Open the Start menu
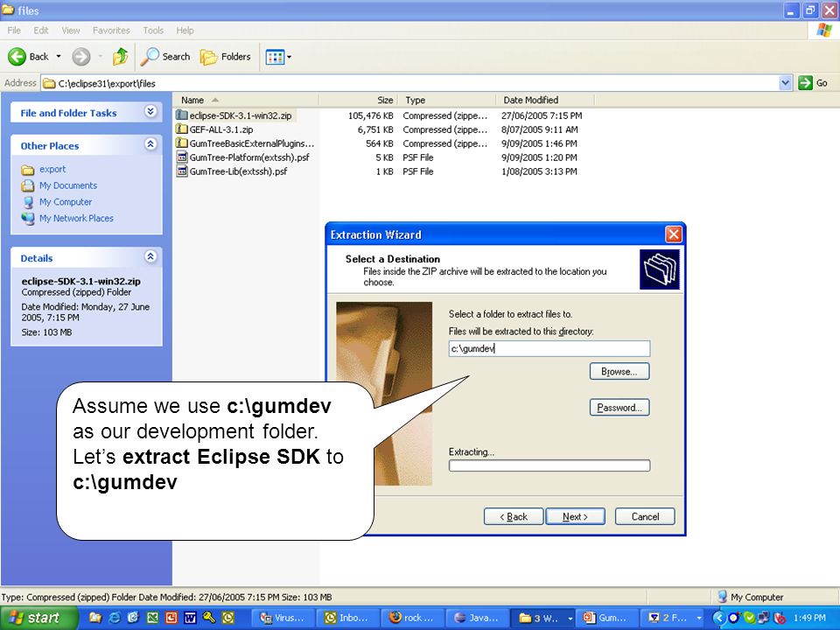840x630 pixels. tap(39, 618)
